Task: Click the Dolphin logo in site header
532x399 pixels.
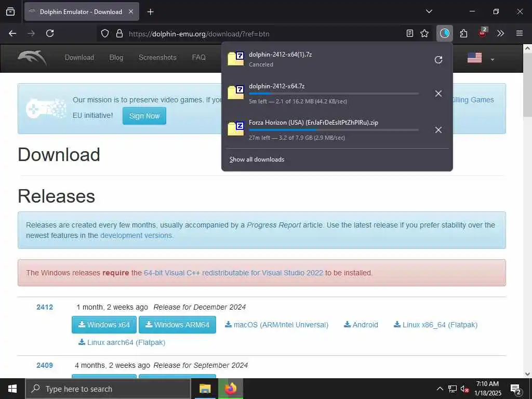Action: [32, 57]
